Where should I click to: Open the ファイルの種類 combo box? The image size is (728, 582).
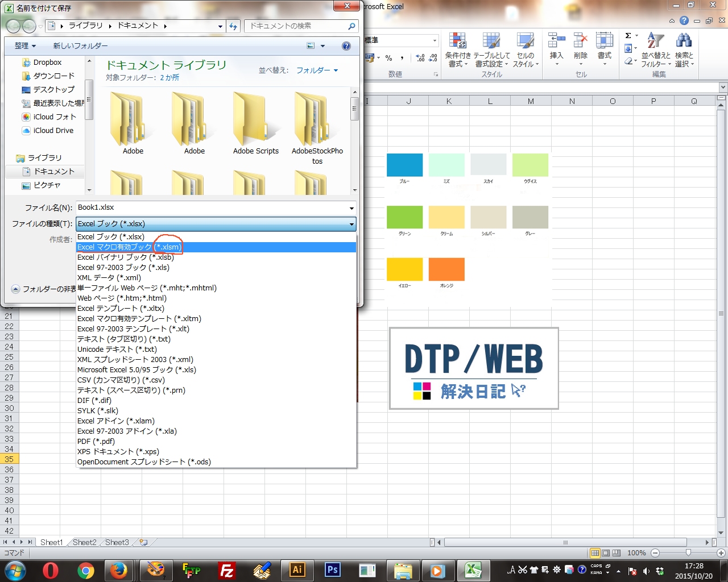pos(216,224)
